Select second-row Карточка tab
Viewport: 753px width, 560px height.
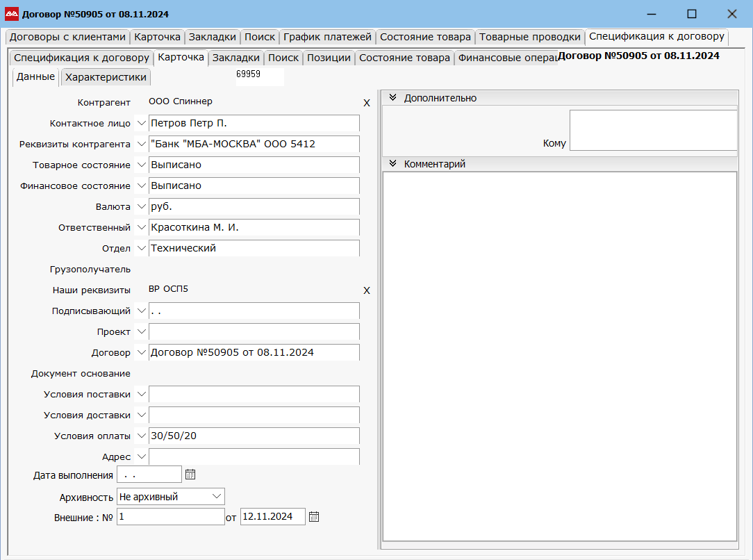[x=181, y=57]
